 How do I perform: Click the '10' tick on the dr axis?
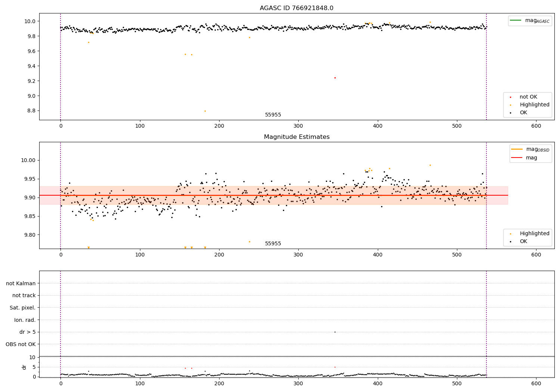click(x=32, y=358)
